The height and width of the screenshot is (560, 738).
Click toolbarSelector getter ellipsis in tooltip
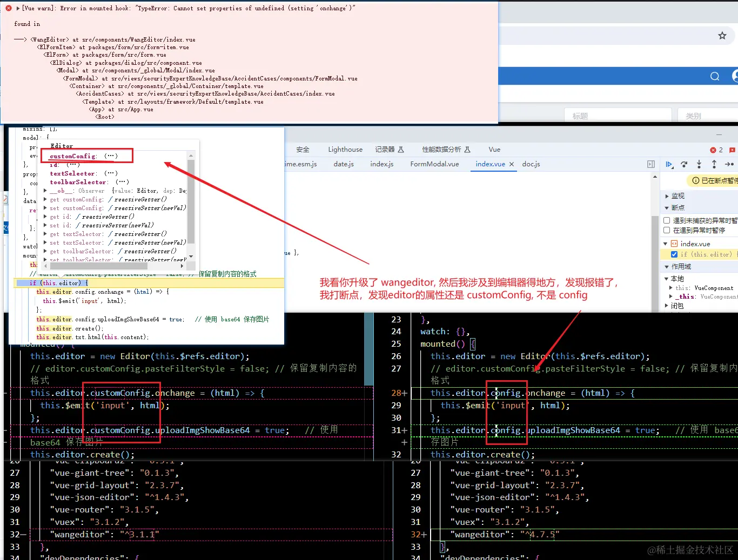click(122, 182)
